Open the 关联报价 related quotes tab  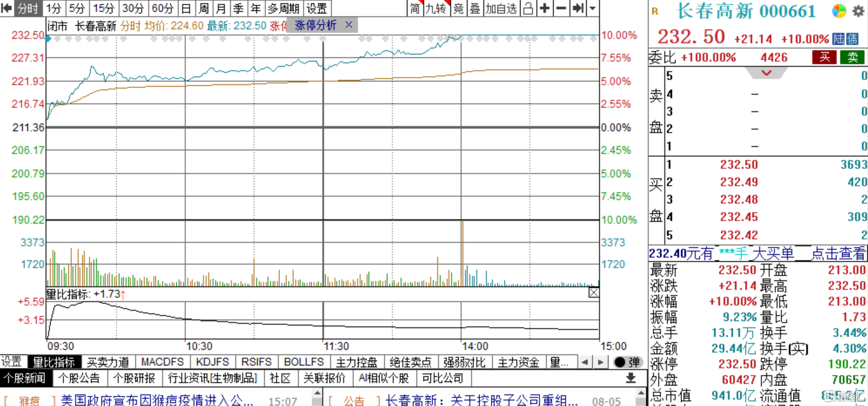pos(324,378)
